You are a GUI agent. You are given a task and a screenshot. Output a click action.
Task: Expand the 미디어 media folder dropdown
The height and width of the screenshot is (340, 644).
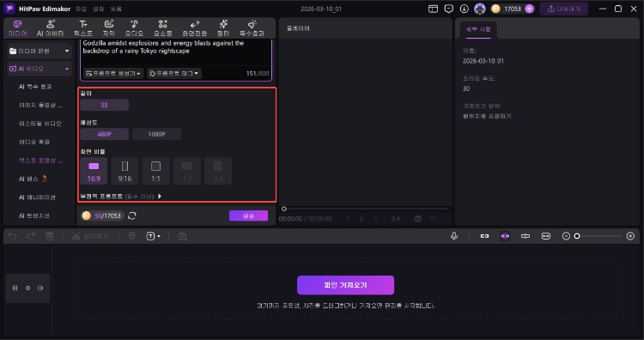(67, 51)
